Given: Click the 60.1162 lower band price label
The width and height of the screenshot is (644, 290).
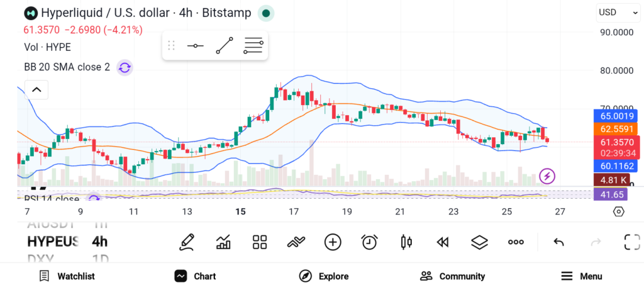Looking at the screenshot, I should [616, 166].
